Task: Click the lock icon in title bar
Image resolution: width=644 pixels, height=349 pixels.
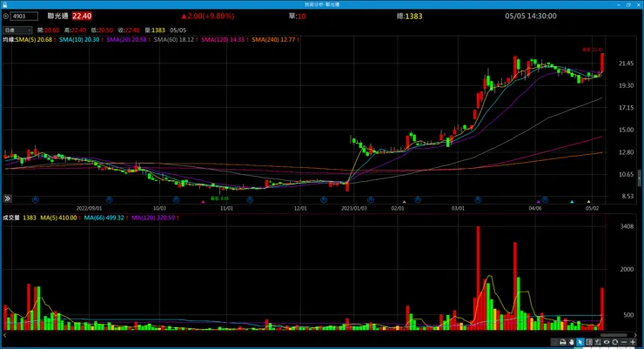Action: [4, 4]
